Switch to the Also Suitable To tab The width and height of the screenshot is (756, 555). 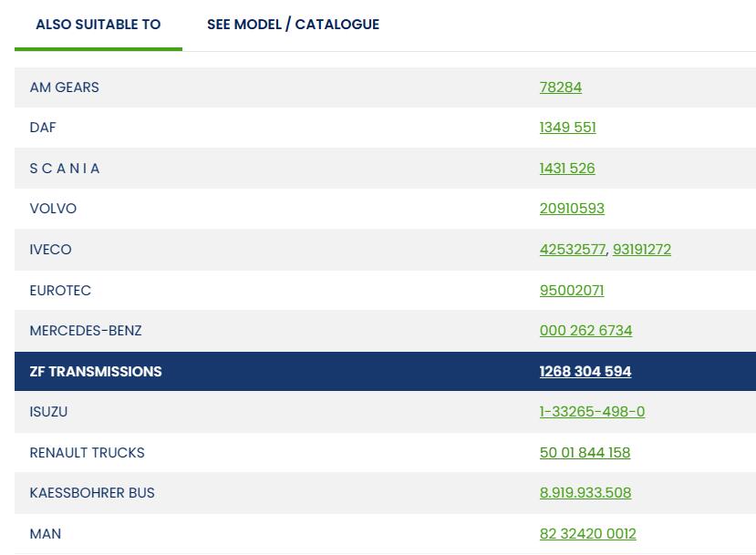[x=98, y=25]
